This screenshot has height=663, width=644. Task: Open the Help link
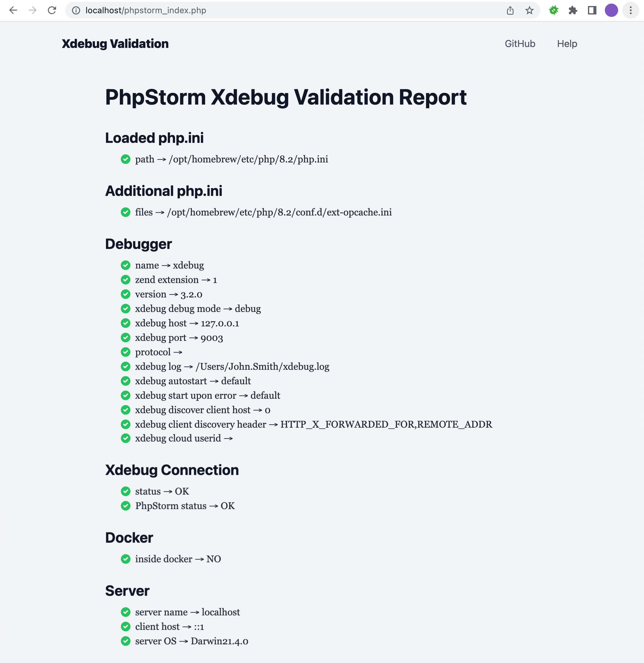[567, 44]
